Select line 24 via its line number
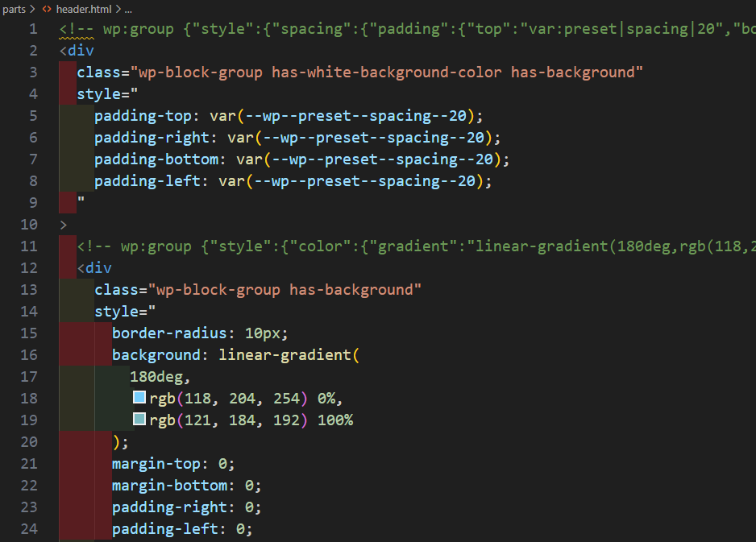This screenshot has width=756, height=542. coord(28,528)
